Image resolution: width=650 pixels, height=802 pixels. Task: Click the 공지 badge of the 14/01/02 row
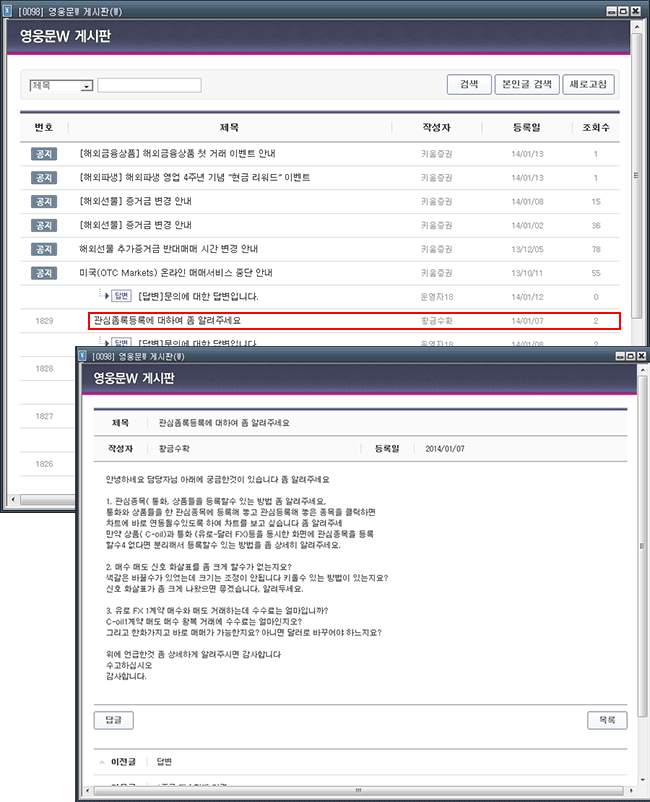[44, 226]
